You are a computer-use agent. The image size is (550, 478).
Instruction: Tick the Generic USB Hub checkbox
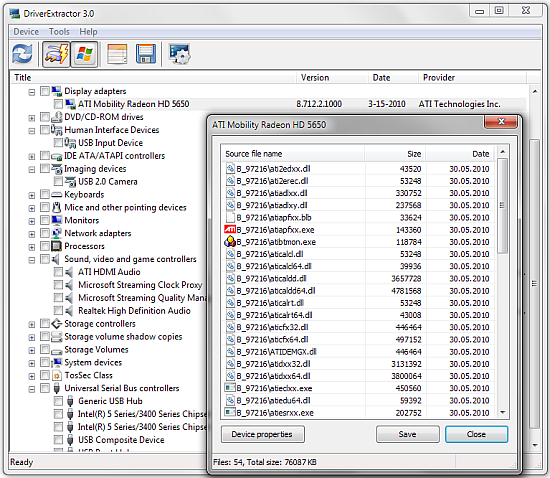pos(58,401)
